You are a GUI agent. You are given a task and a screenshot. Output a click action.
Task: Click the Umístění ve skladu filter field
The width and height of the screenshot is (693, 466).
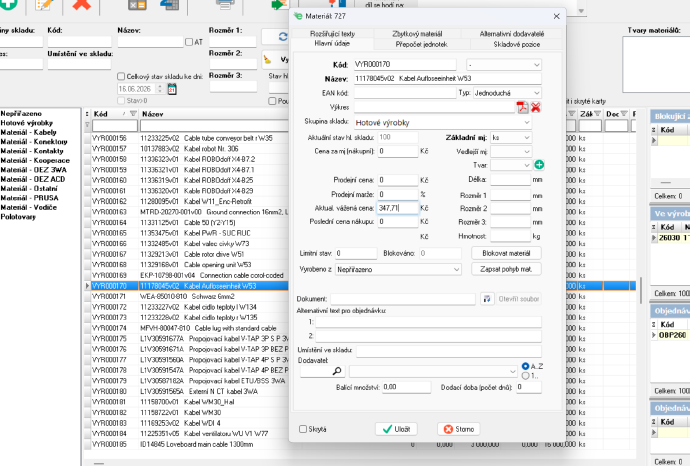(80, 65)
